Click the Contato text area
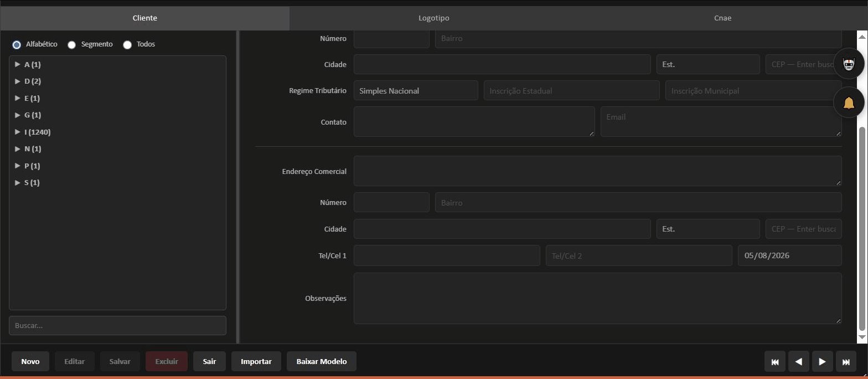 pyautogui.click(x=474, y=121)
